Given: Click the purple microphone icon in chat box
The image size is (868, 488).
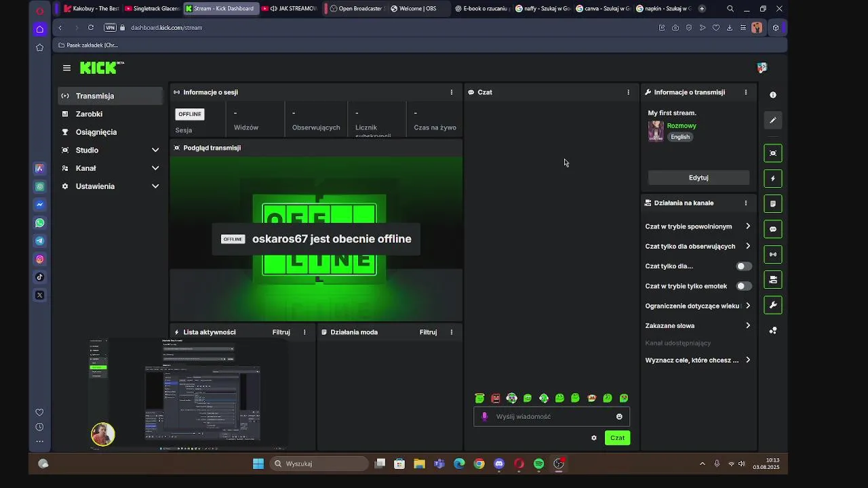Looking at the screenshot, I should 484,417.
